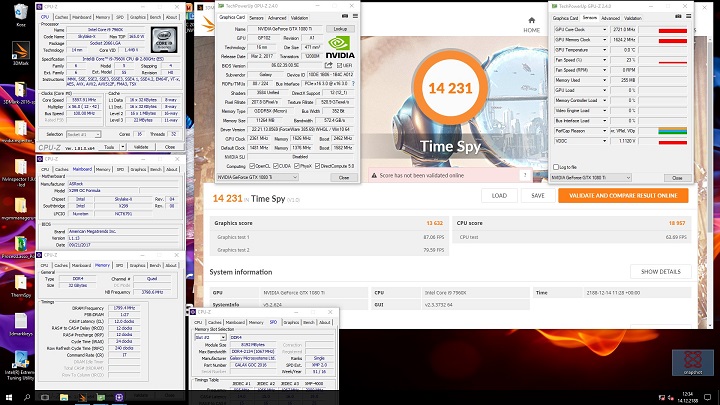
Task: Open the PerfCap Reason sensor dropdown
Action: (604, 131)
